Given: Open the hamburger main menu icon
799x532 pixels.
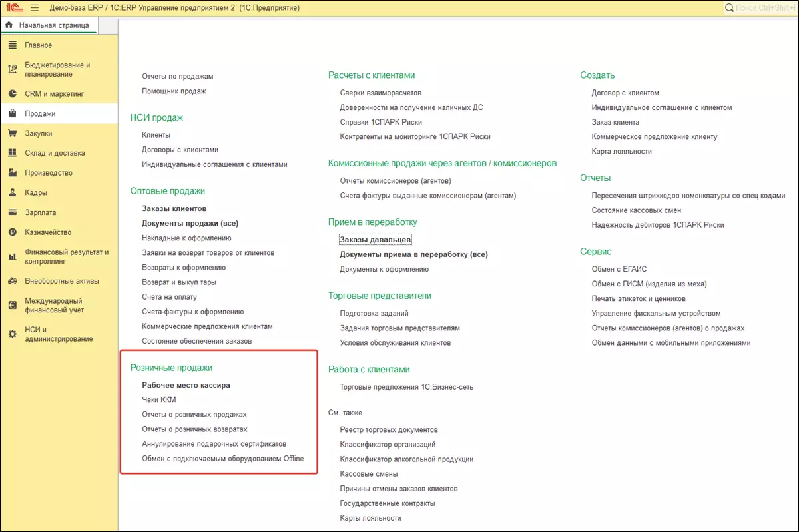Looking at the screenshot, I should [35, 8].
